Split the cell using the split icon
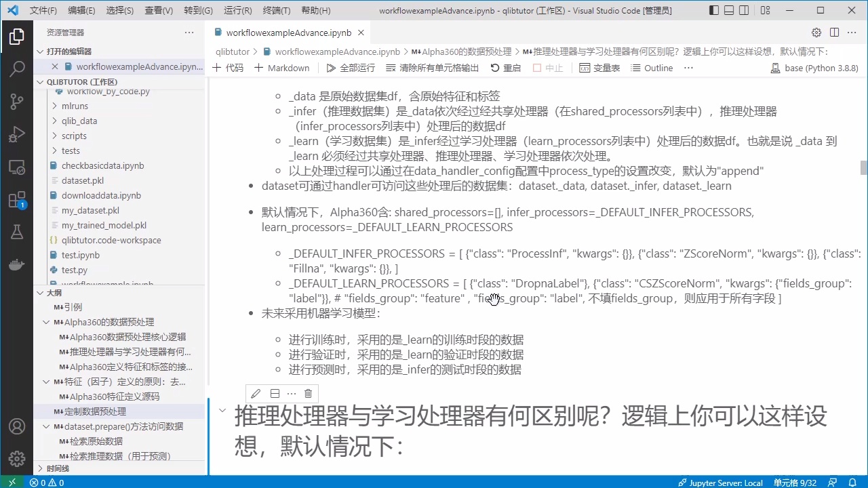 [x=275, y=393]
